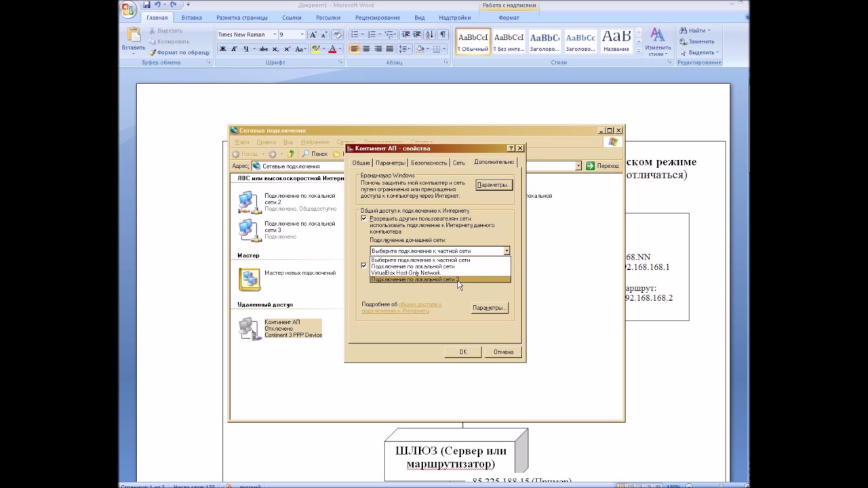Center text in Абзац group
Screen dimensions: 868x488
click(x=366, y=49)
